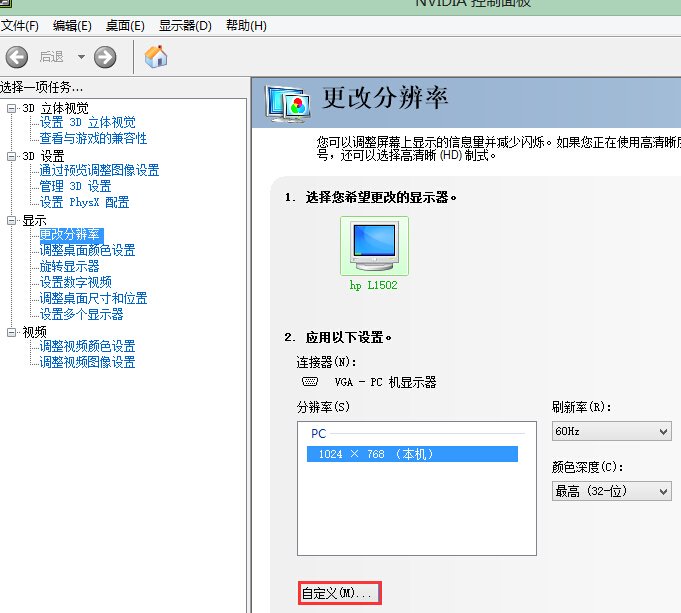Open 旋转显示器 task

(69, 266)
